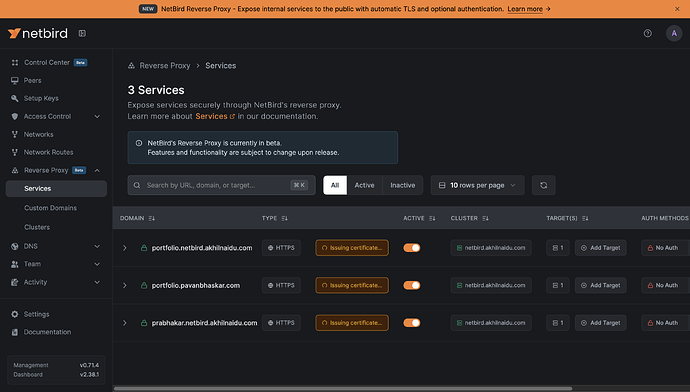Open 10 rows per page dropdown
The height and width of the screenshot is (392, 690).
[x=477, y=185]
